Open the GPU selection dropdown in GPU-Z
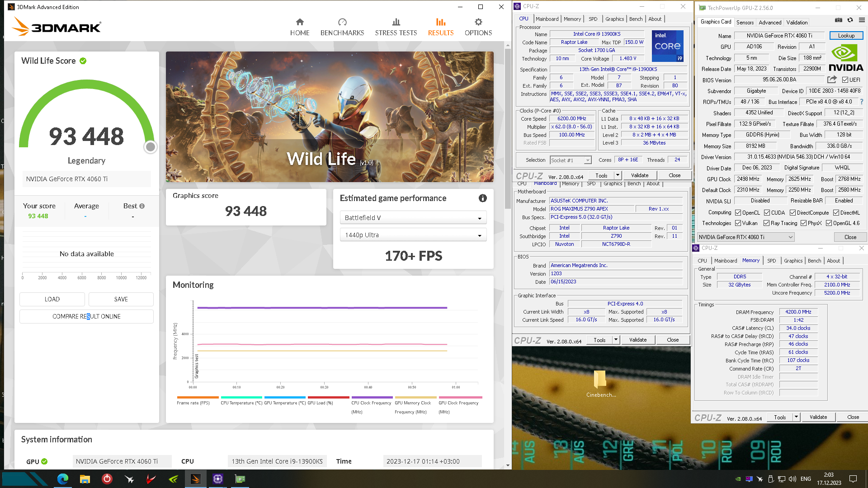The image size is (868, 488). pyautogui.click(x=745, y=237)
